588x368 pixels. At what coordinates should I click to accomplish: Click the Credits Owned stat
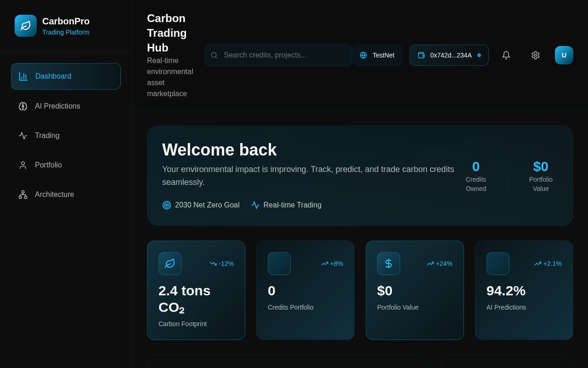pyautogui.click(x=476, y=176)
